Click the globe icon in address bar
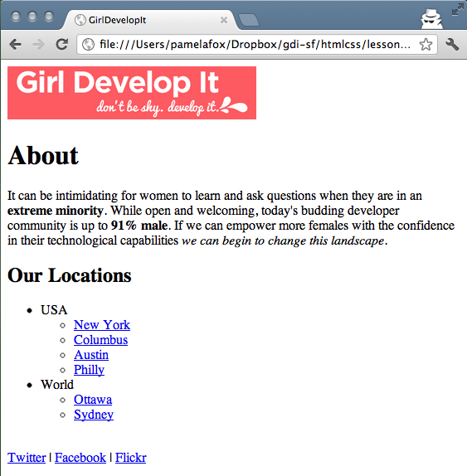The image size is (467, 476). [88, 44]
